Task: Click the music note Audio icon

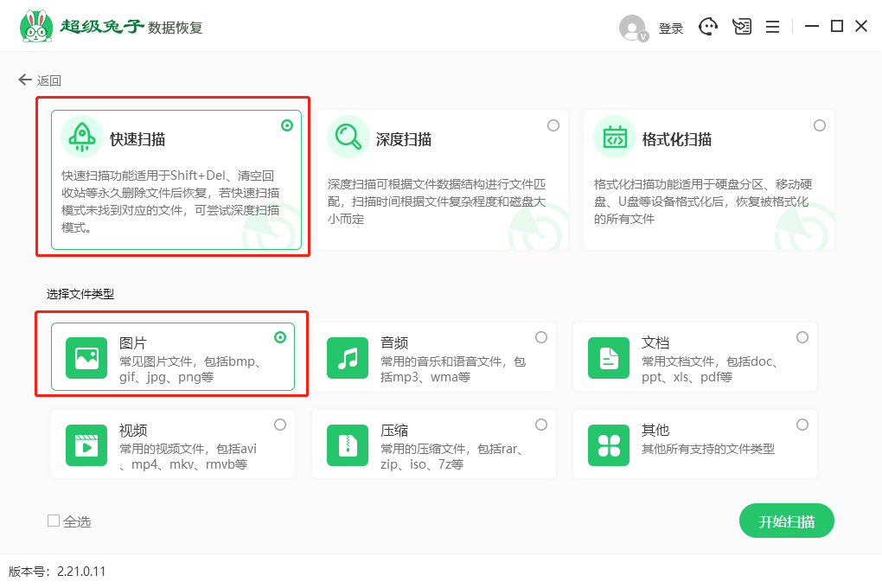Action: pos(348,357)
